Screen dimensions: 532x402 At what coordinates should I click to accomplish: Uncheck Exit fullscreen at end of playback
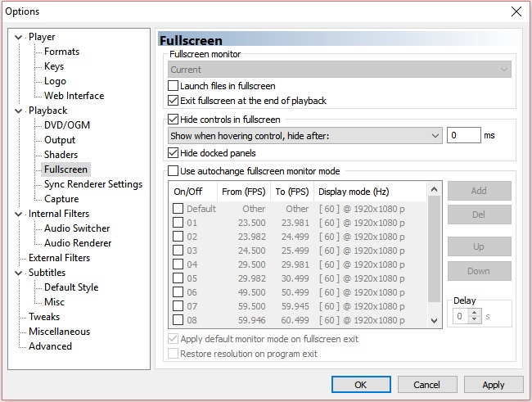(173, 101)
